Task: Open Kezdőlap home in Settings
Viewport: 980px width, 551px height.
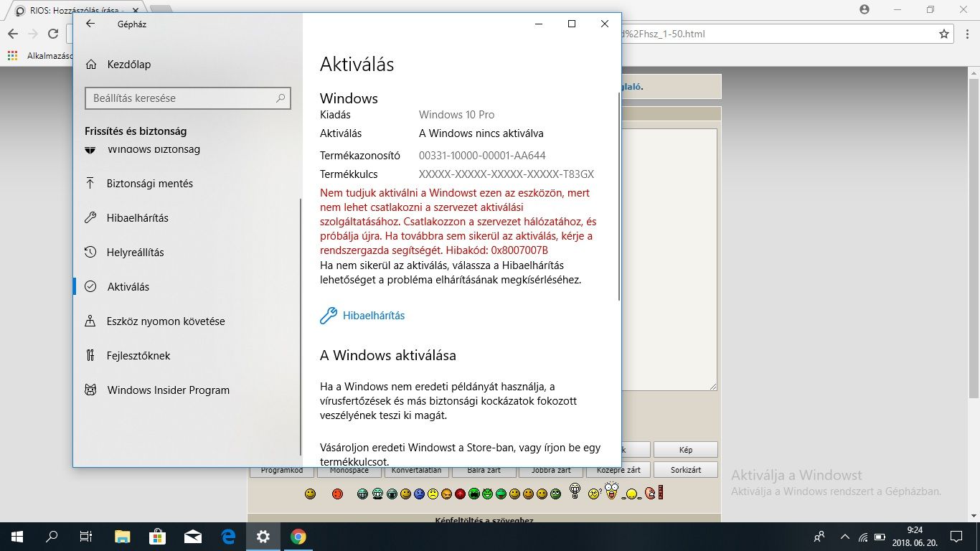Action: [118, 65]
